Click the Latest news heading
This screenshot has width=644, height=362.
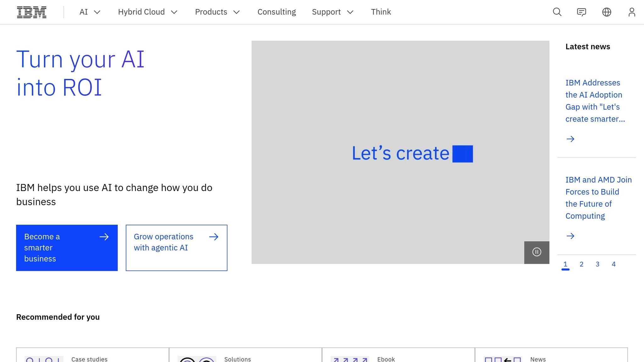coord(588,47)
